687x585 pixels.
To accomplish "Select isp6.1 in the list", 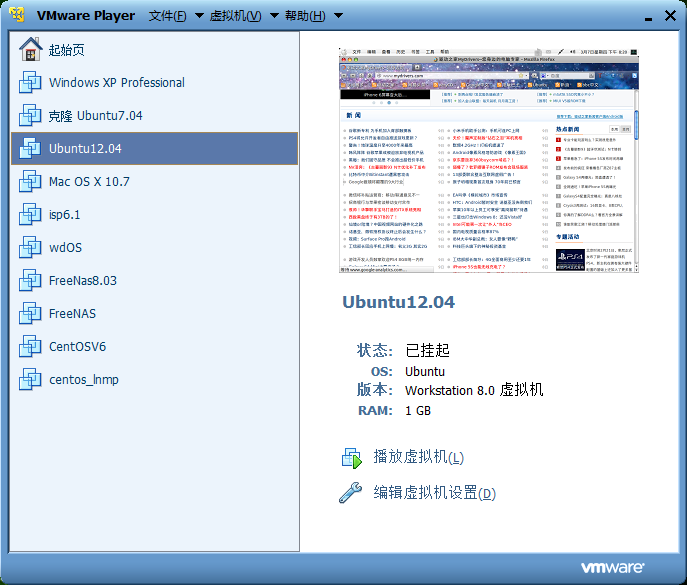I will (64, 215).
